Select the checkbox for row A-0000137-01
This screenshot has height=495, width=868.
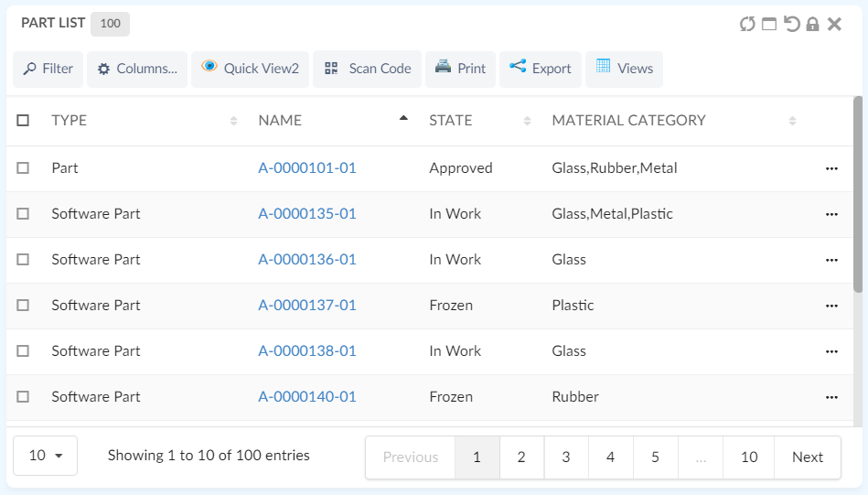pos(23,306)
